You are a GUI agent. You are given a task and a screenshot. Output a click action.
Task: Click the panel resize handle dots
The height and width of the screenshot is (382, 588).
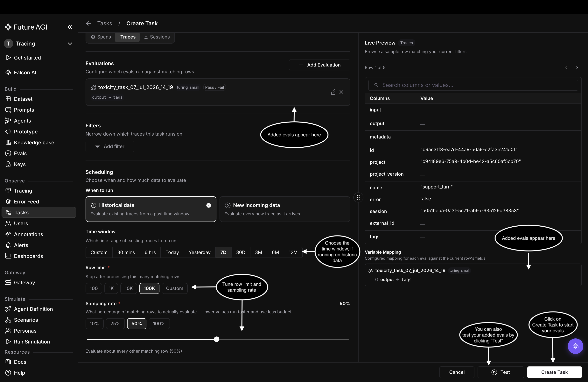coord(358,197)
